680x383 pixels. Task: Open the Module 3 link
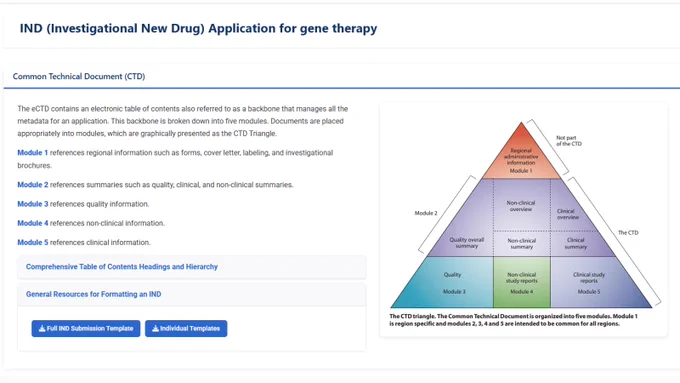(x=33, y=204)
